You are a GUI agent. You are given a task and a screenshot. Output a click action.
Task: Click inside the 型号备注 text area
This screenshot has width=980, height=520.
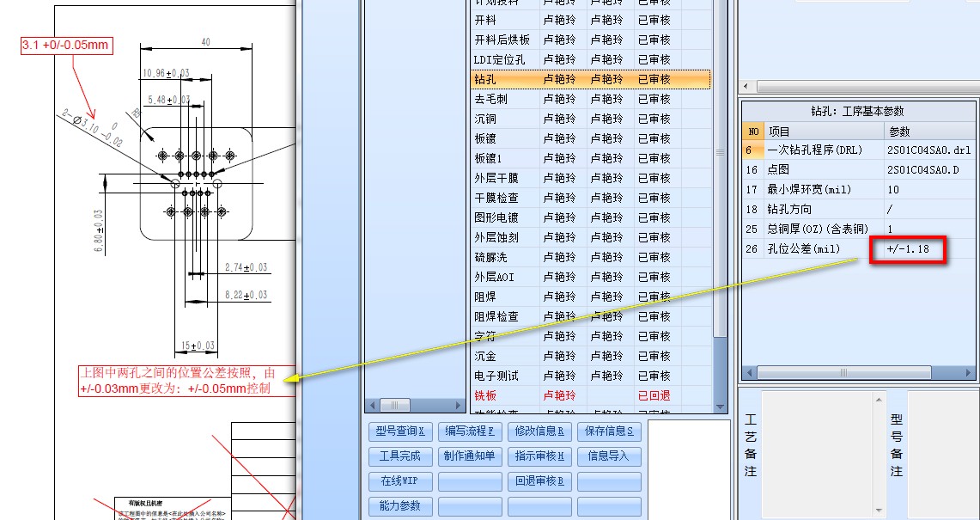(x=943, y=455)
